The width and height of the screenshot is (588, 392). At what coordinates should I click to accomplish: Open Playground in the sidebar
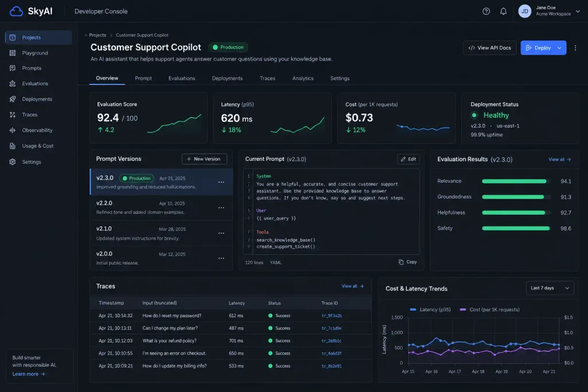pos(38,53)
